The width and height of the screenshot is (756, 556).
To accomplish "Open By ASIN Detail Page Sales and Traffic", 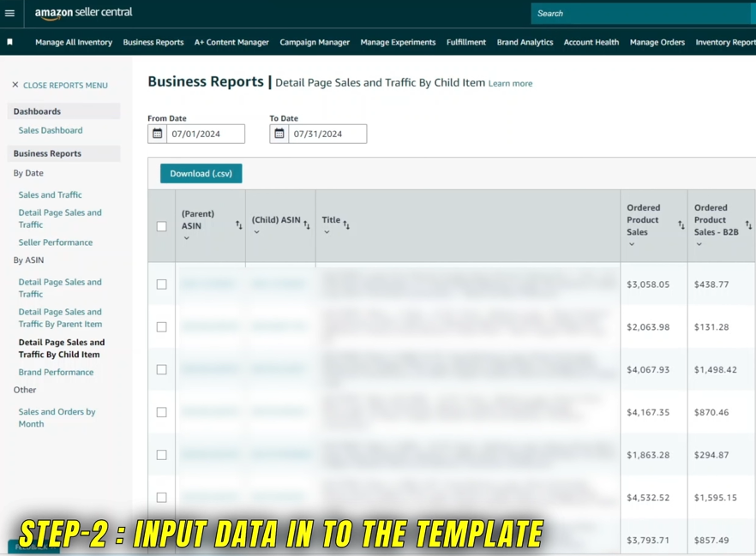I will (60, 288).
